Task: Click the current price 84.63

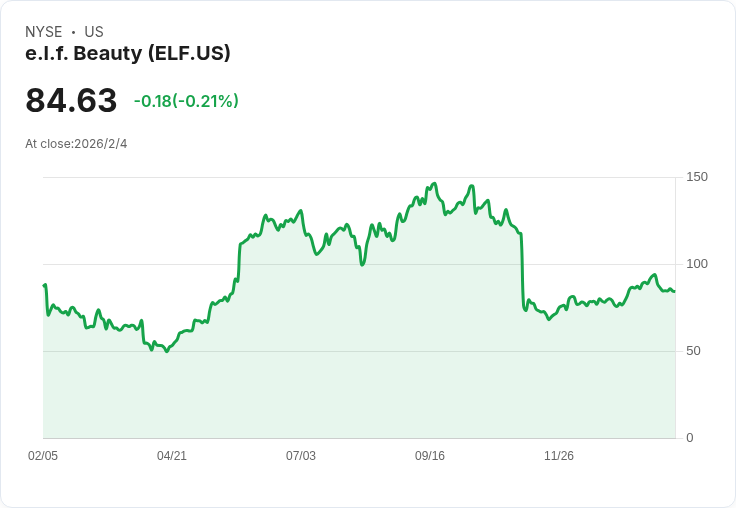Action: [x=71, y=101]
